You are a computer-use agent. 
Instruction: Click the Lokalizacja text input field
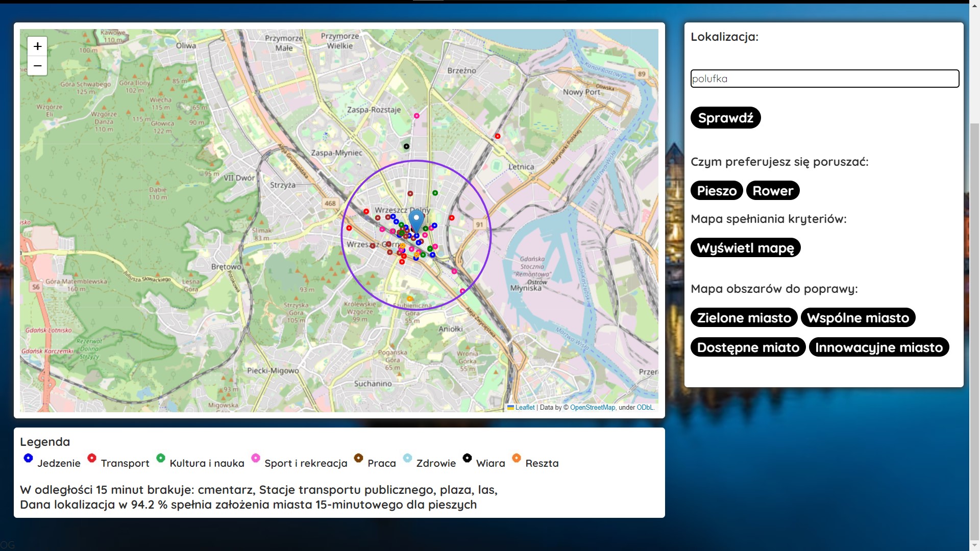click(x=824, y=79)
